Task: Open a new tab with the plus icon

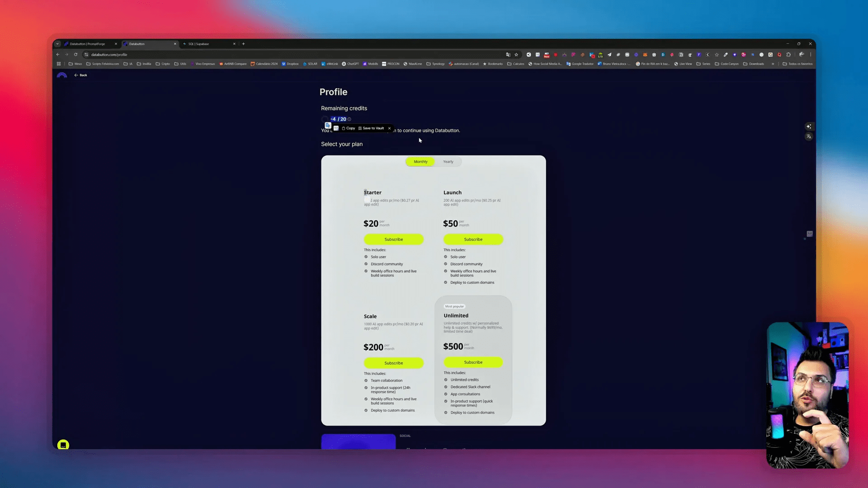Action: pyautogui.click(x=243, y=44)
